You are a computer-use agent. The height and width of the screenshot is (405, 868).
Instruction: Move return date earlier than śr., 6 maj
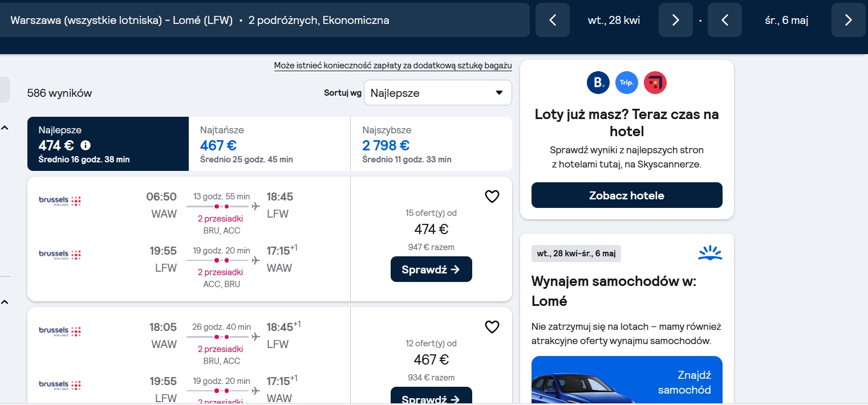(x=725, y=20)
